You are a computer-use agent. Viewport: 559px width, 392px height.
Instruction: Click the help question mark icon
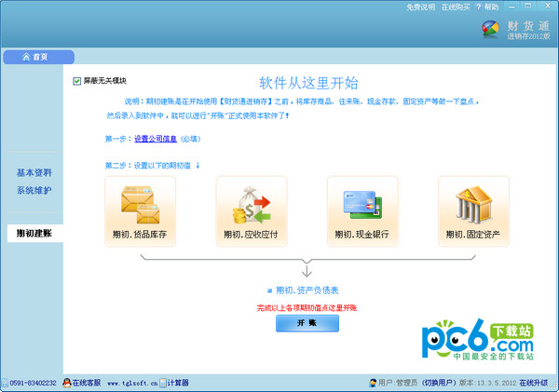479,7
